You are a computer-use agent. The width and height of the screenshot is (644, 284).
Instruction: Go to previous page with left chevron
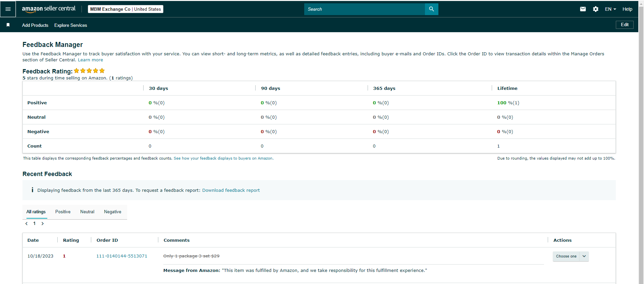coord(26,223)
